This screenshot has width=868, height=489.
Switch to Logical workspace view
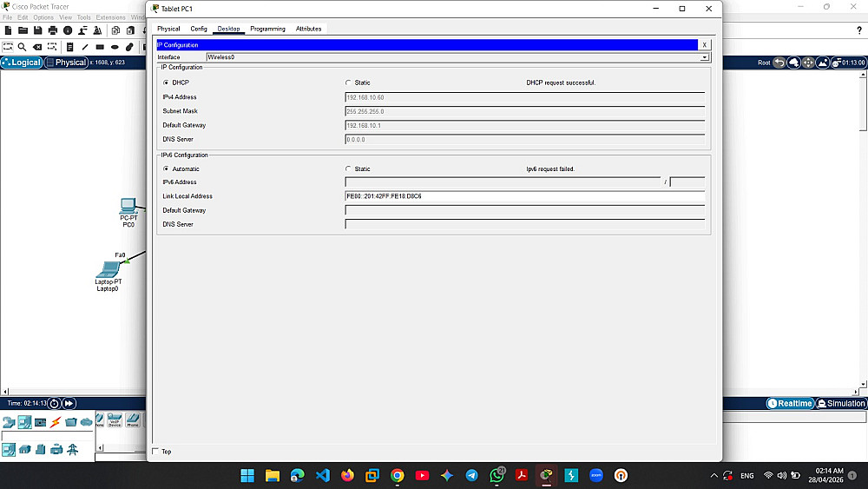22,63
